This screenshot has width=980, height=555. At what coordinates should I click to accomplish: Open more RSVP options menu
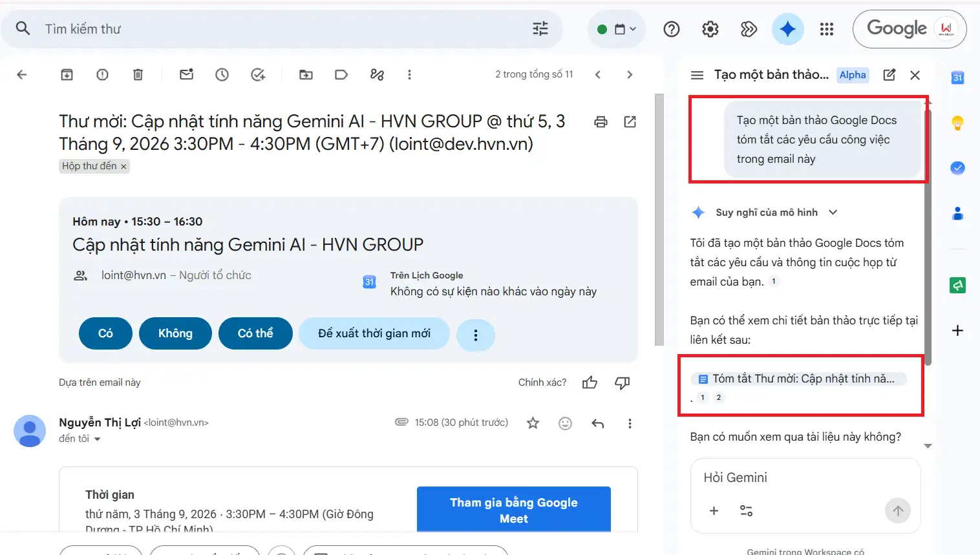coord(476,335)
